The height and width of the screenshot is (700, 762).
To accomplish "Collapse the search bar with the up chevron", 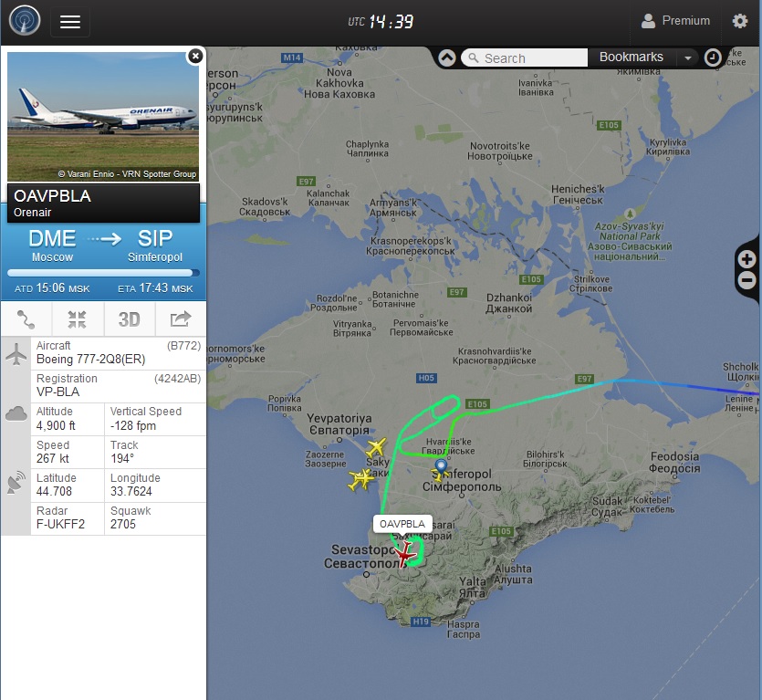I will (446, 57).
